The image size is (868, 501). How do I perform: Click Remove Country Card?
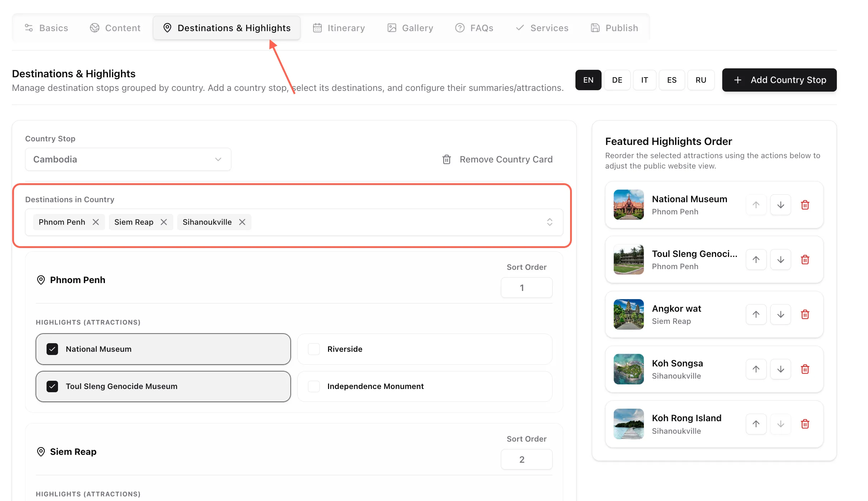click(498, 159)
